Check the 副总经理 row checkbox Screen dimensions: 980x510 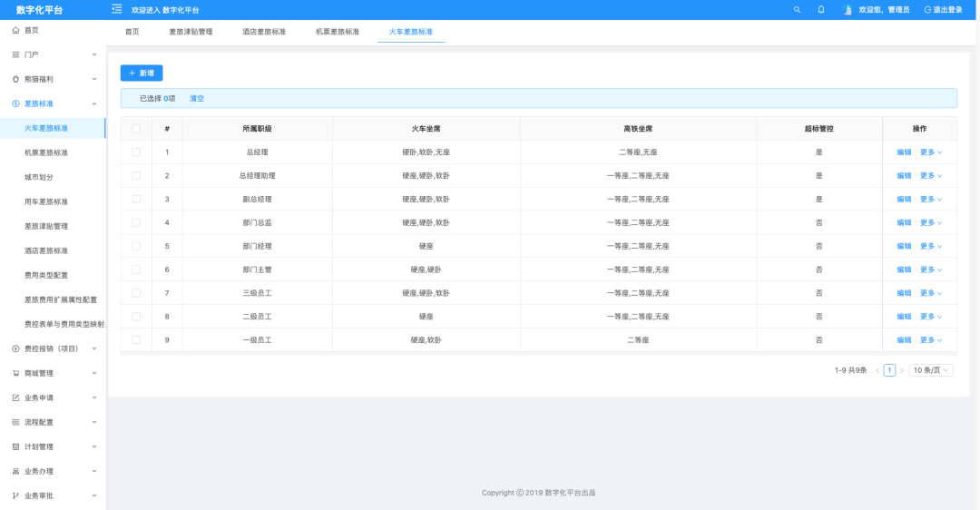[x=136, y=200]
